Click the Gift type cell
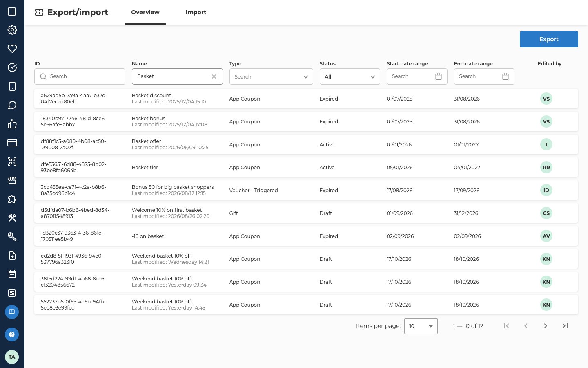588x368 pixels. point(234,213)
